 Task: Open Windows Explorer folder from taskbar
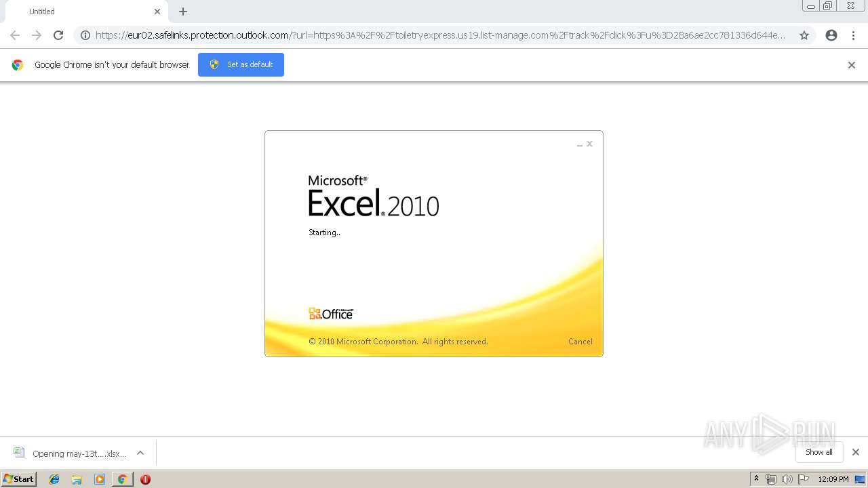(77, 479)
